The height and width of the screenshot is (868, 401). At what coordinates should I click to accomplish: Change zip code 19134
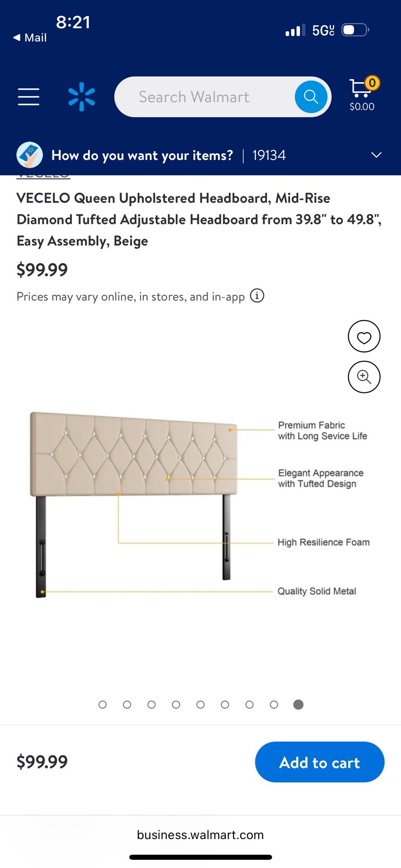click(x=269, y=155)
